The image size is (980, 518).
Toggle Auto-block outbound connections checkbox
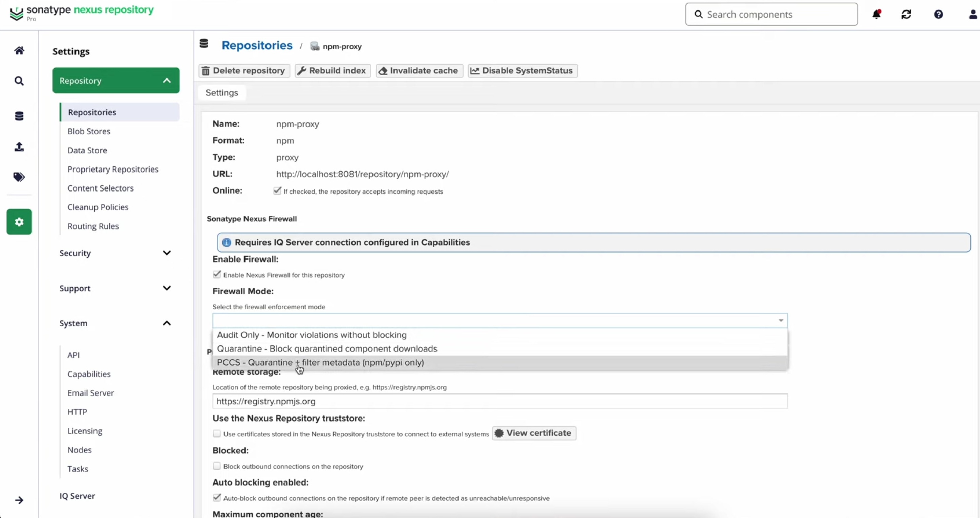[217, 497]
